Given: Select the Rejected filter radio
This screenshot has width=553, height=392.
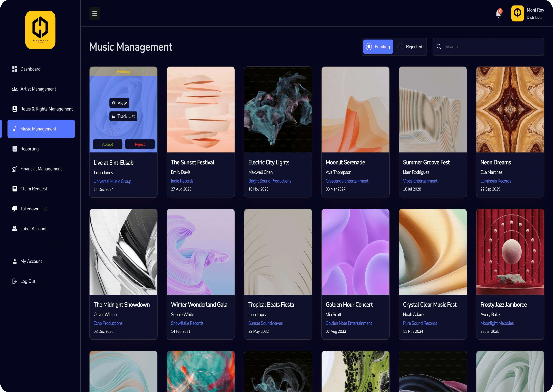Looking at the screenshot, I should coord(410,47).
